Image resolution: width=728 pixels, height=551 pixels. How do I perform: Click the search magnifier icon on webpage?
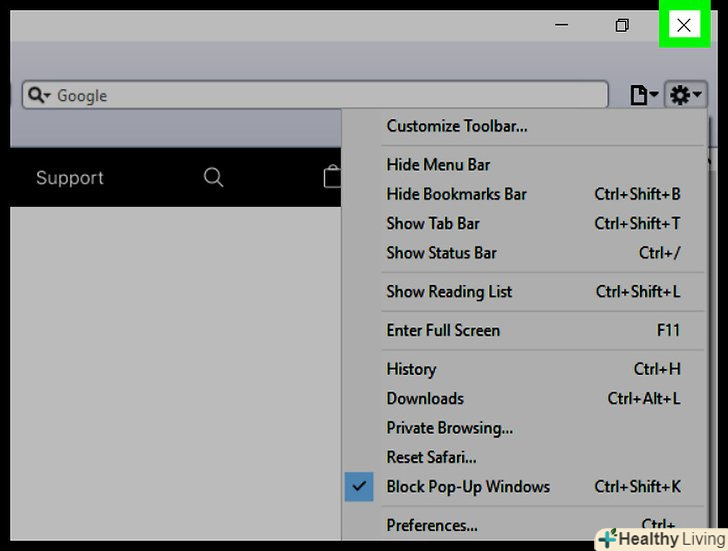213,177
